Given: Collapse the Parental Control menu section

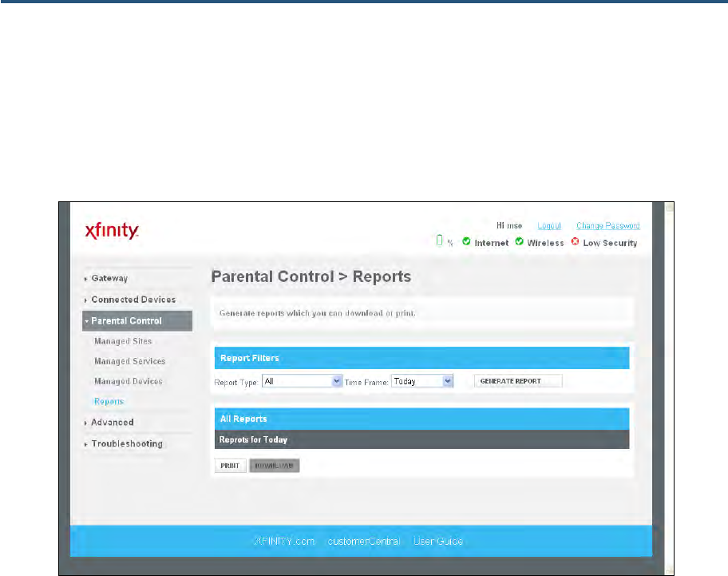Looking at the screenshot, I should 137,321.
